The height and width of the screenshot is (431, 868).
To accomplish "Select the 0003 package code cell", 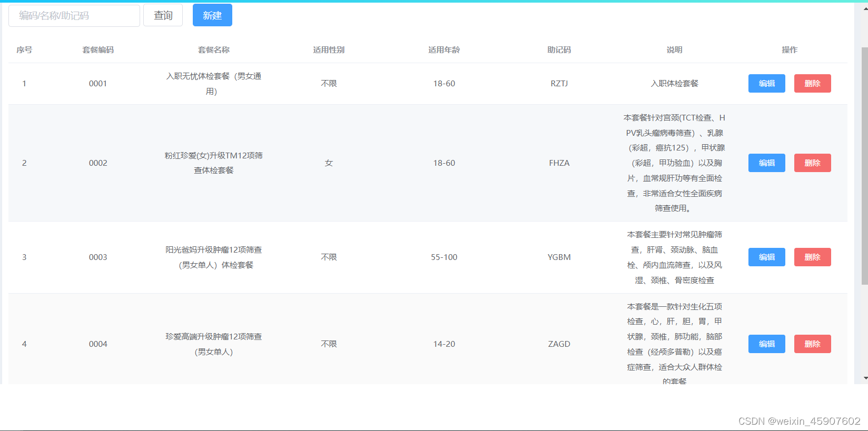I will (x=98, y=257).
